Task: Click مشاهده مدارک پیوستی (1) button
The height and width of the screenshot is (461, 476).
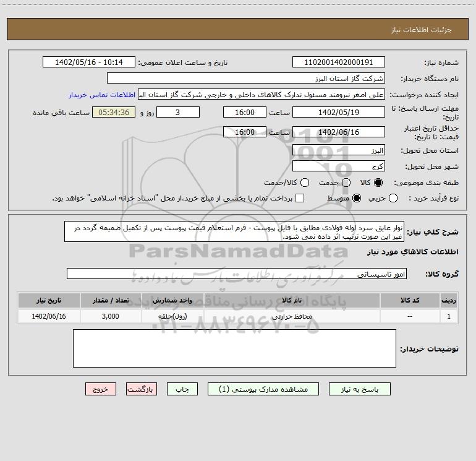Action: [263, 389]
